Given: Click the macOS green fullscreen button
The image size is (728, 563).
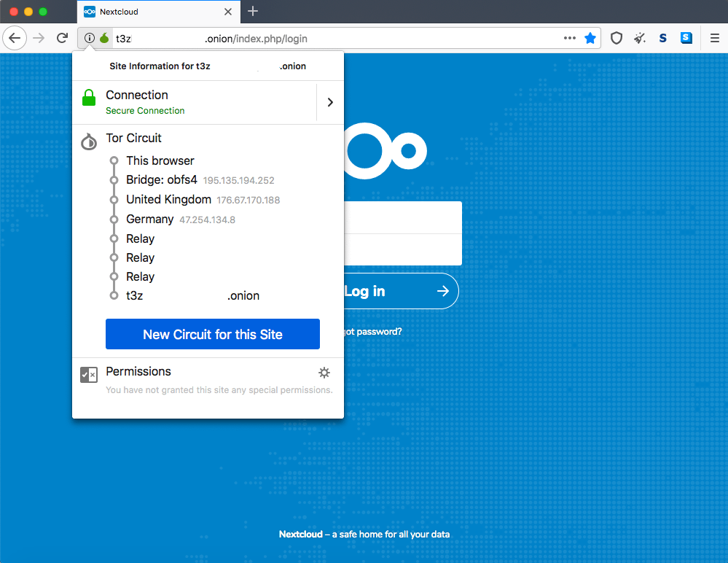Looking at the screenshot, I should point(43,12).
